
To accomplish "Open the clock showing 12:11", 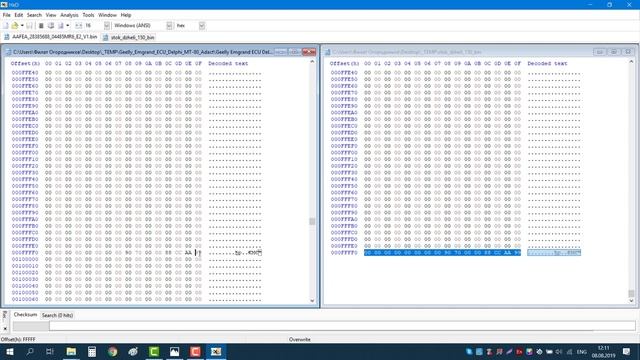I will click(603, 351).
